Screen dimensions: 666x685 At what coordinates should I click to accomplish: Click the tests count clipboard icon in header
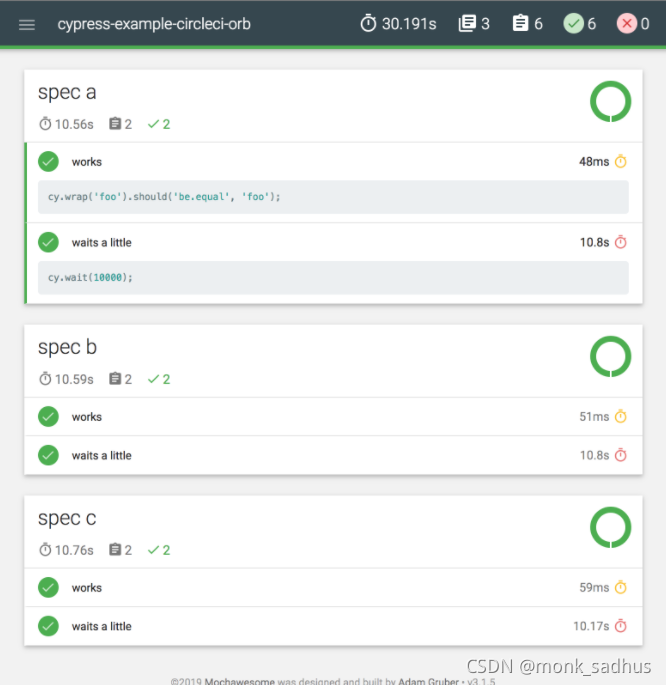pyautogui.click(x=520, y=24)
